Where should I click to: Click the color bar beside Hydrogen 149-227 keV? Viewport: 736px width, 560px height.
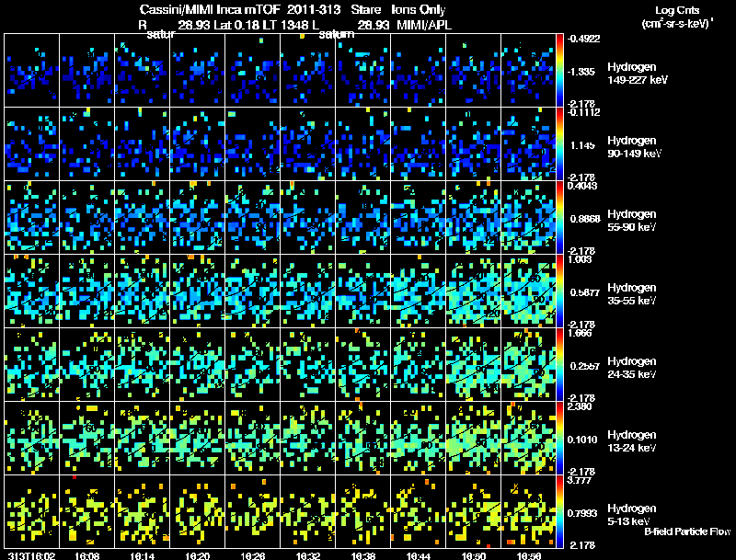(559, 71)
